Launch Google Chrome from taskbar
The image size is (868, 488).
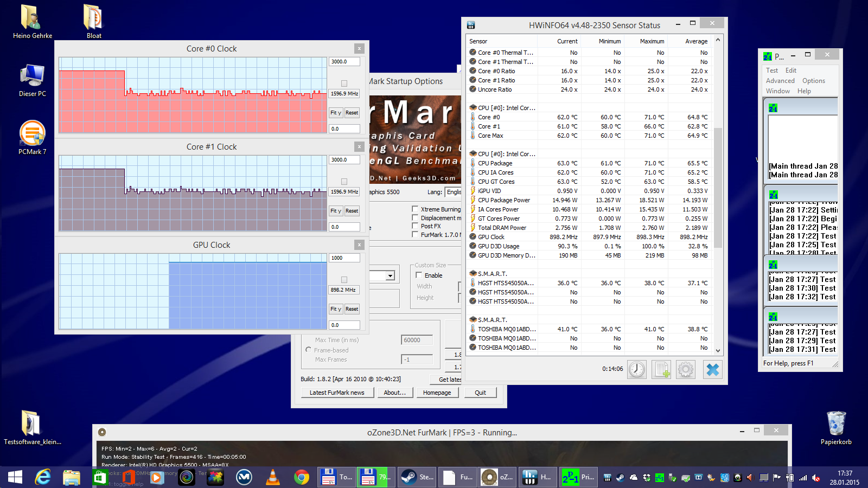(x=302, y=477)
